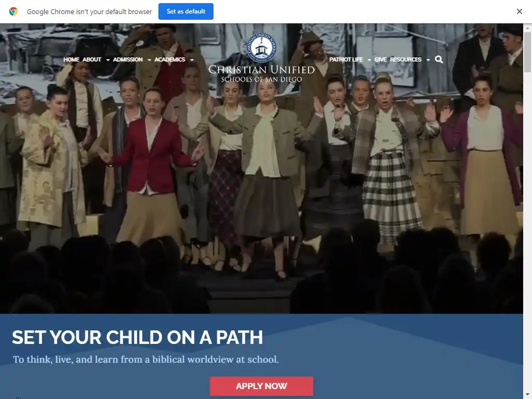Set Chrome as default browser
The height and width of the screenshot is (399, 532).
tap(186, 11)
